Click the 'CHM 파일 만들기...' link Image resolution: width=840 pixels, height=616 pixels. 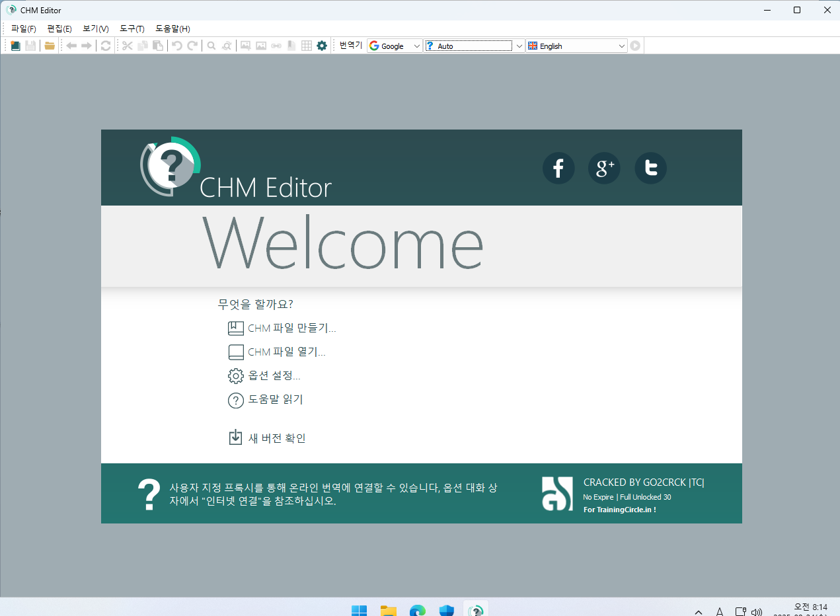292,328
